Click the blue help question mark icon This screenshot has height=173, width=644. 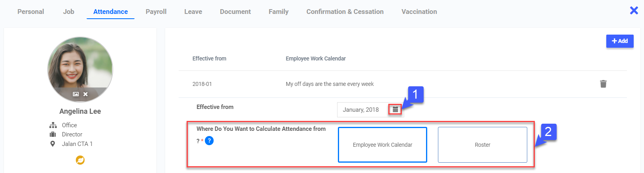(209, 140)
